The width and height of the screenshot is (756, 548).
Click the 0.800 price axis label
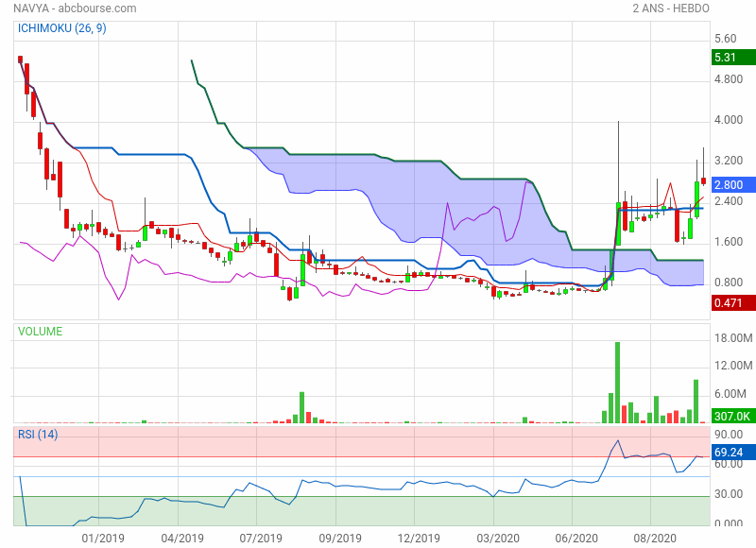(729, 282)
